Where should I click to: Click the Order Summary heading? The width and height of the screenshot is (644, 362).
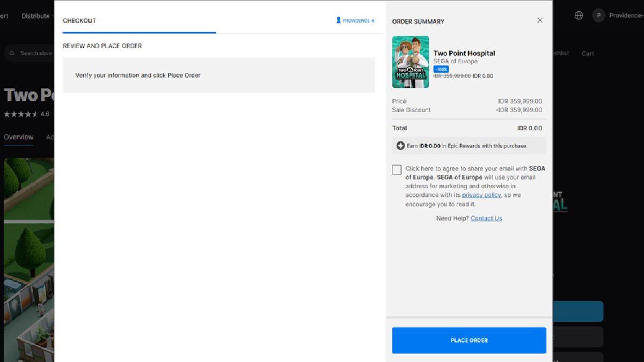(x=418, y=21)
